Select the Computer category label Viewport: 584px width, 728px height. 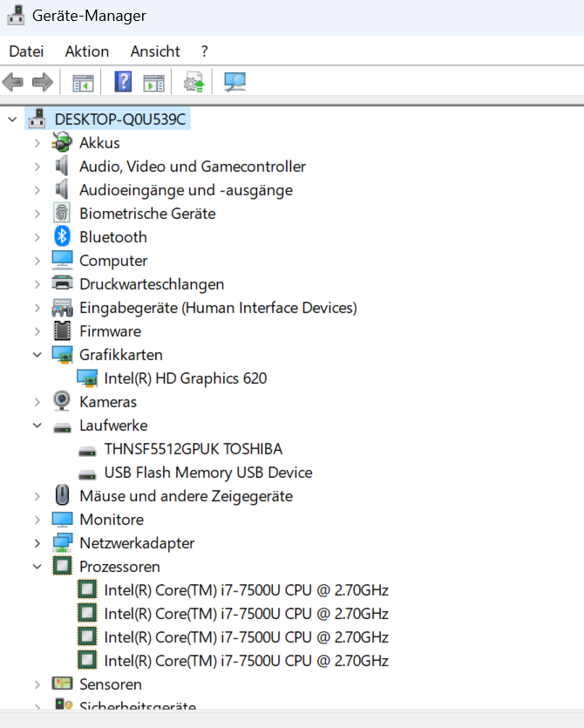coord(113,261)
